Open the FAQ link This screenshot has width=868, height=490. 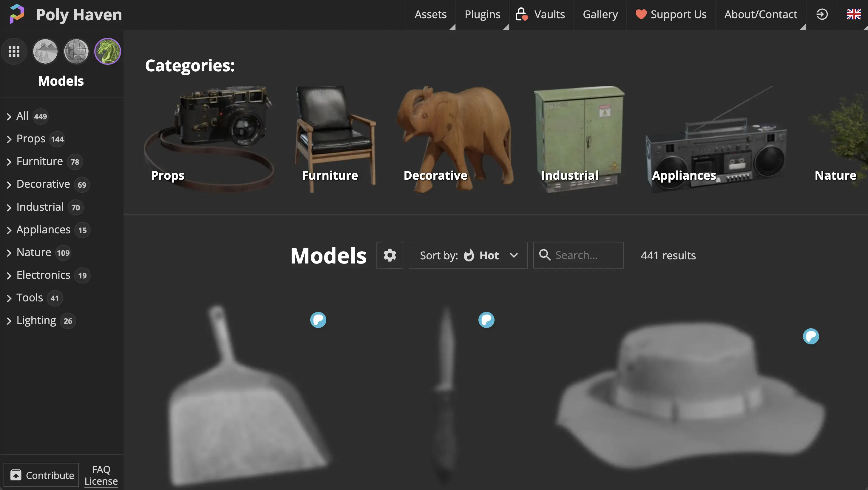pyautogui.click(x=101, y=469)
